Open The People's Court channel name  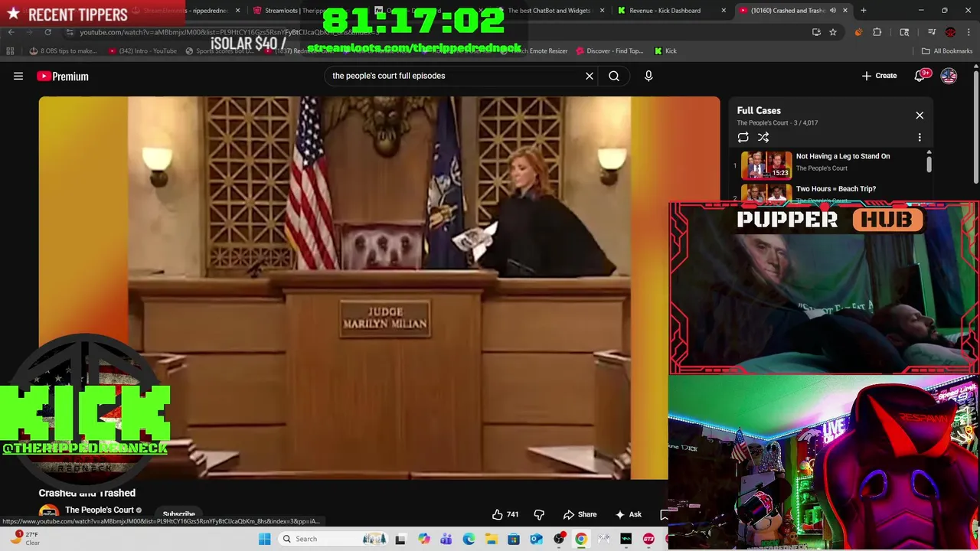tap(100, 510)
